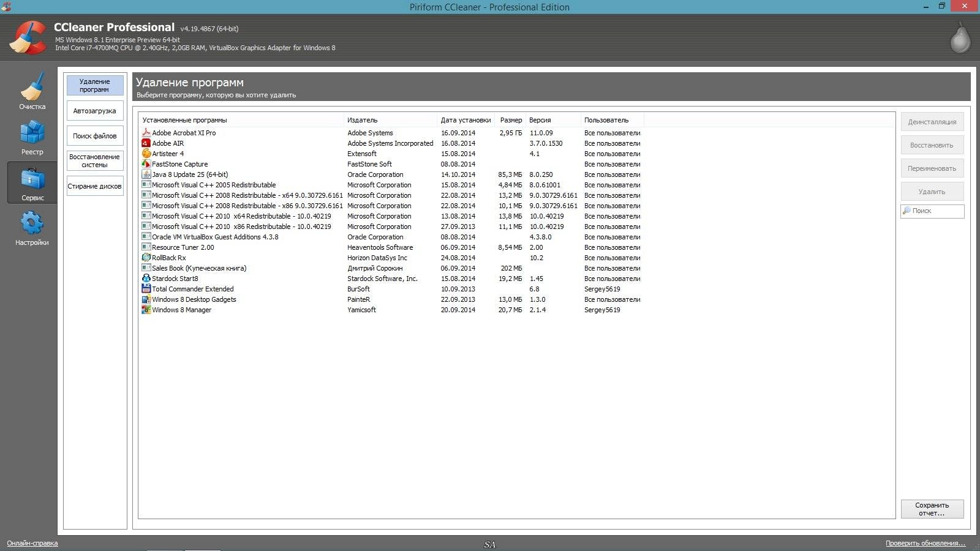Click Adobe Acrobat XI Pro icon
980x551 pixels.
point(146,132)
